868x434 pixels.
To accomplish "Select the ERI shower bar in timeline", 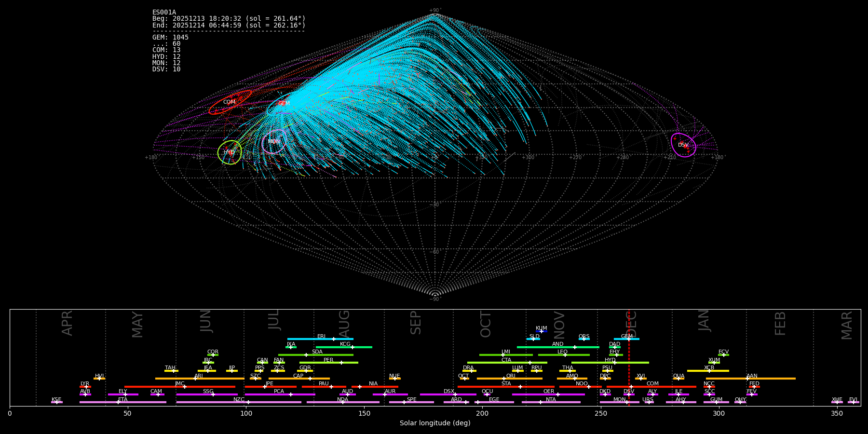I will 320,339.
